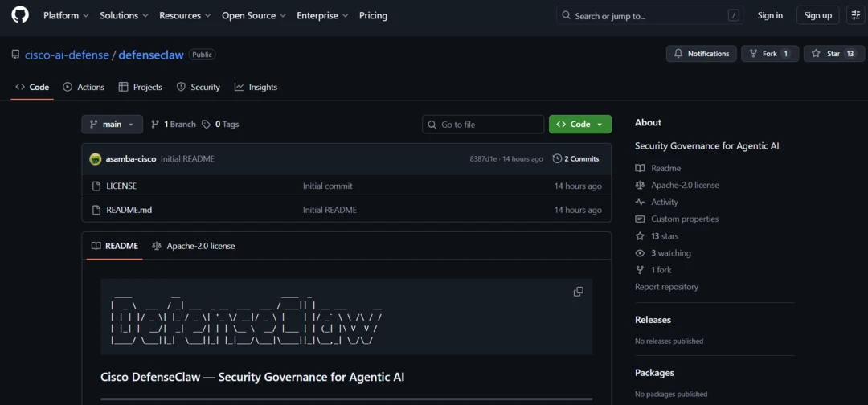This screenshot has width=868, height=405.
Task: Open the Copilot icon in header
Action: tap(855, 15)
